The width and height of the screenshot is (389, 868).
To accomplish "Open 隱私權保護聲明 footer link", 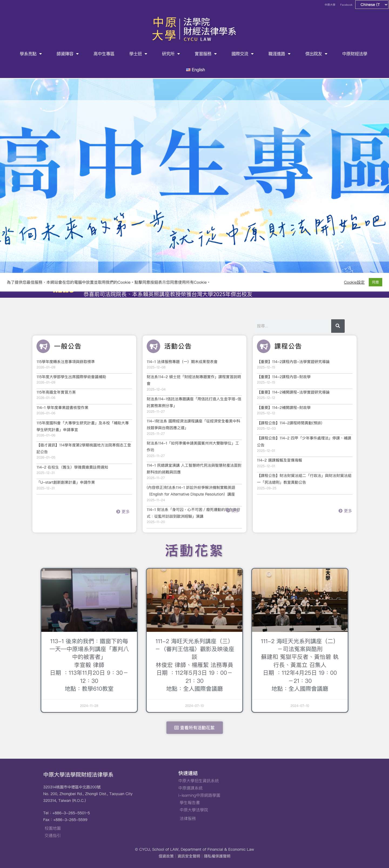I will [217, 856].
